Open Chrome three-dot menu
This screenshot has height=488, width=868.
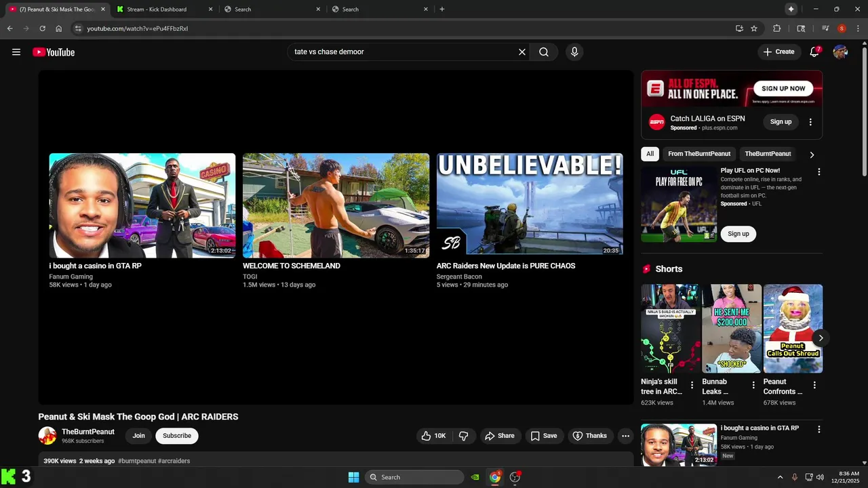858,28
